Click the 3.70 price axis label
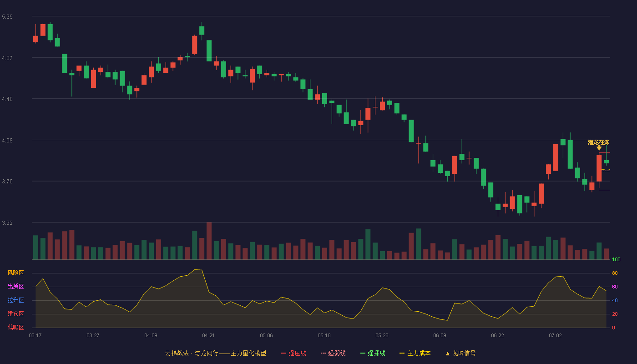Screen dimensions: 637x364 coord(7,182)
